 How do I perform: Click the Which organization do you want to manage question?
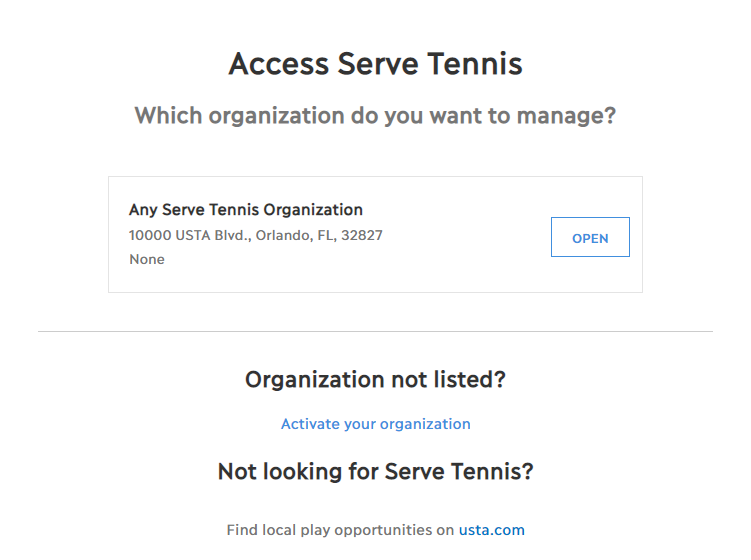click(x=376, y=116)
